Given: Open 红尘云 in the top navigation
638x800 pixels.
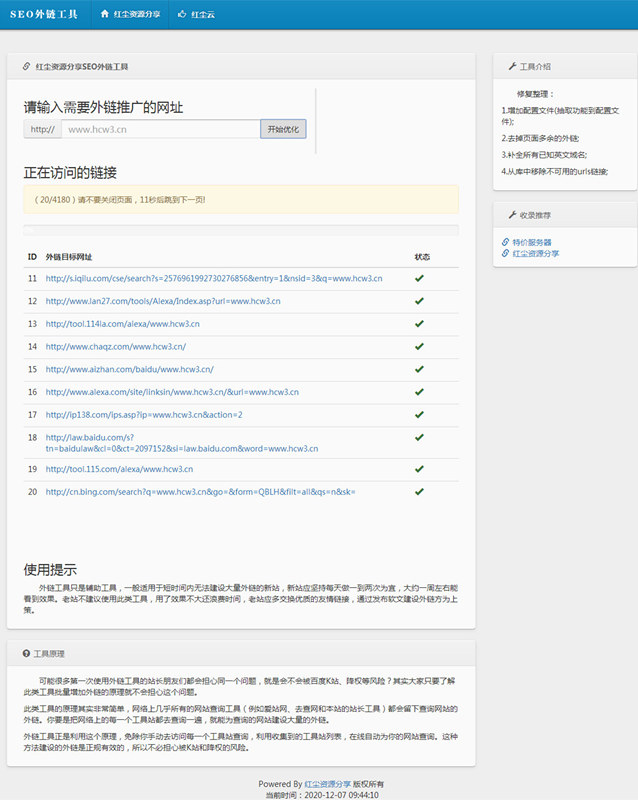Looking at the screenshot, I should 203,14.
